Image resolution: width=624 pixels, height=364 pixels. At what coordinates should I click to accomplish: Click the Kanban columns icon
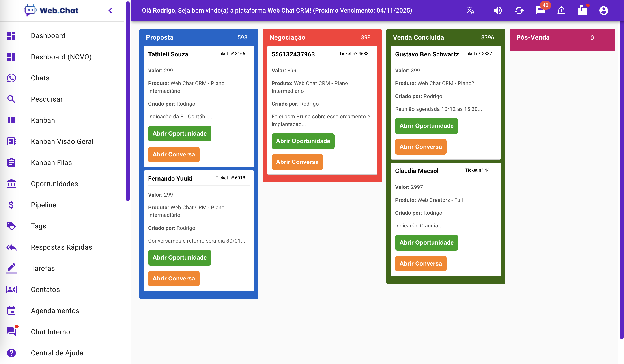tap(11, 120)
